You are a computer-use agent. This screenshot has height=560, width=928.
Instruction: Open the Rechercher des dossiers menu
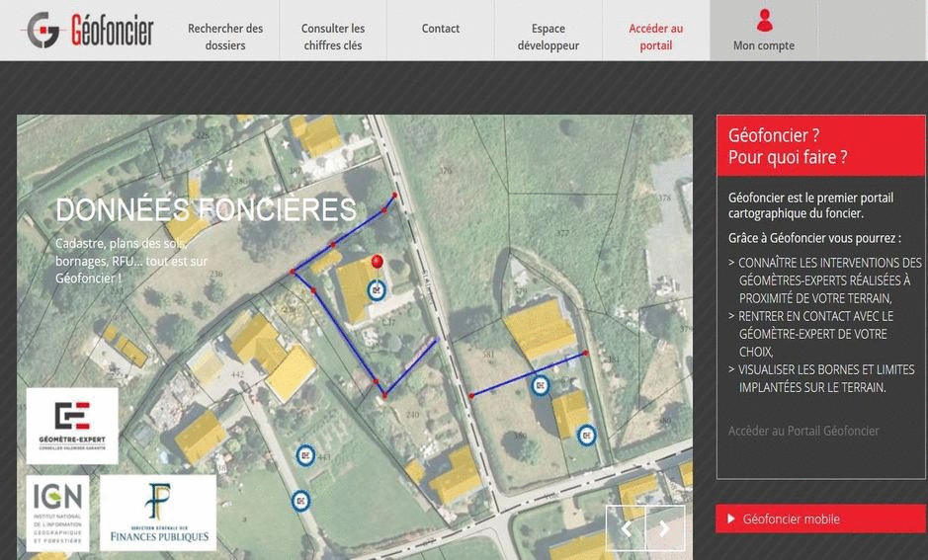[x=225, y=37]
